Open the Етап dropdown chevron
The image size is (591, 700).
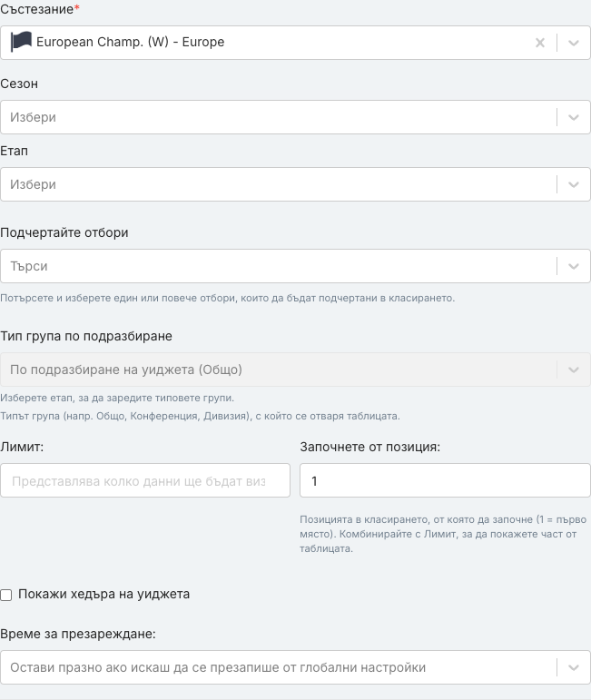pyautogui.click(x=574, y=184)
